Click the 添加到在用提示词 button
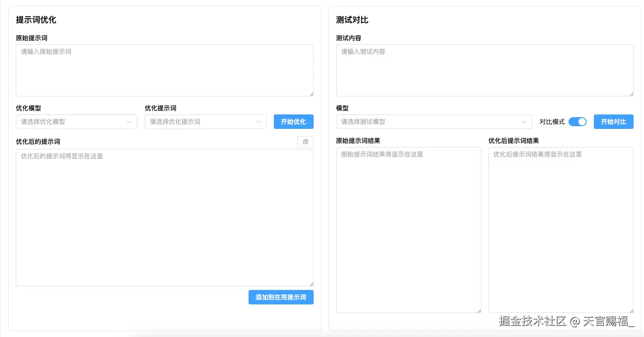The image size is (644, 337). (281, 297)
